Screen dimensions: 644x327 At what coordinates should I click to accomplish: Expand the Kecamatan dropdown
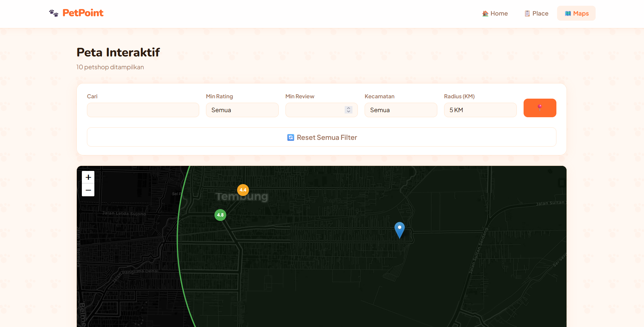tap(401, 110)
